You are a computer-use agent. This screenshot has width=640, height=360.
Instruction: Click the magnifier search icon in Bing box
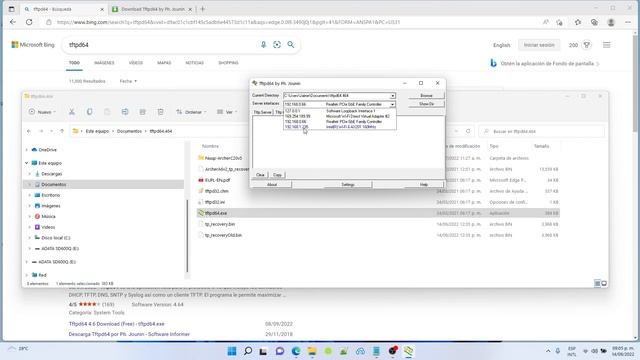click(x=291, y=44)
